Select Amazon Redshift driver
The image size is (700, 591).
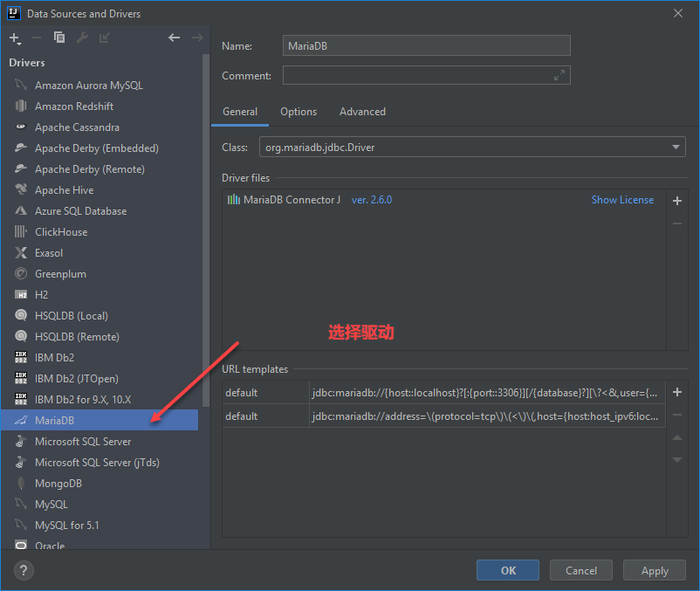tap(100, 107)
